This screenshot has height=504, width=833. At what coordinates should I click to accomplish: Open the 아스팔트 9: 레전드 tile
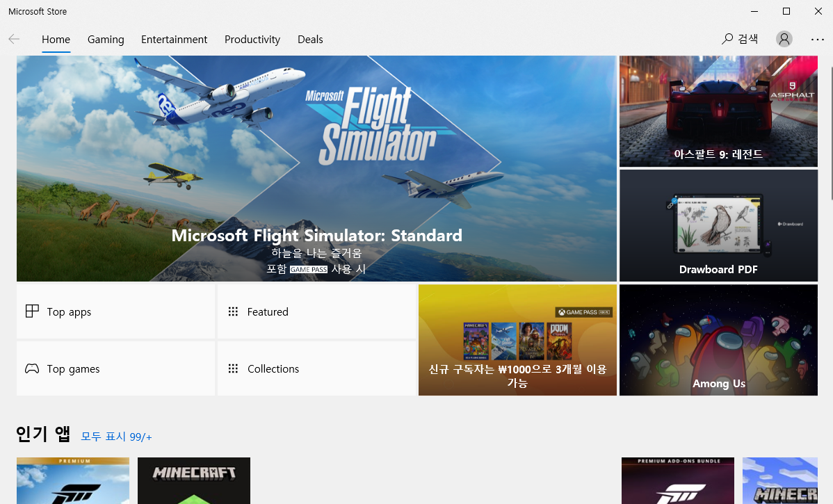[718, 111]
